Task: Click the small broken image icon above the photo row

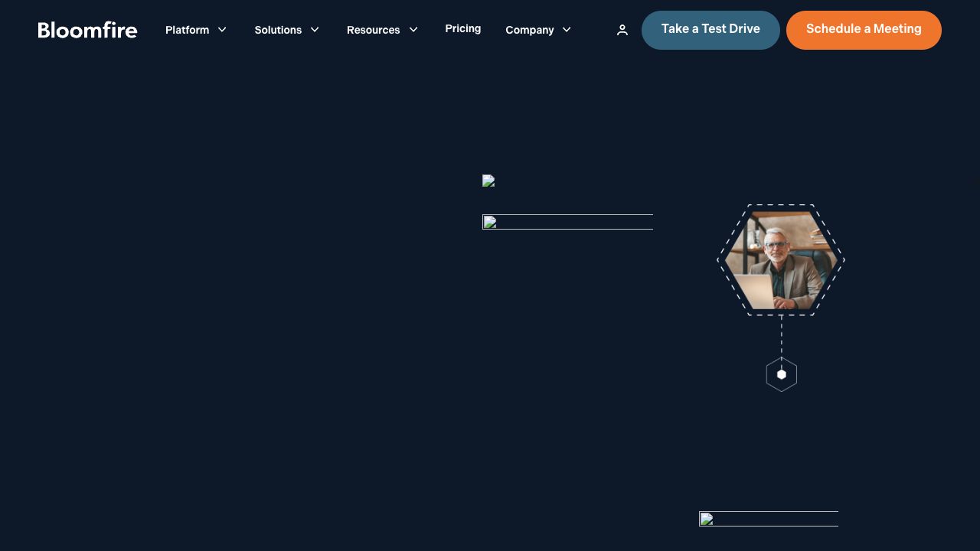Action: point(488,181)
